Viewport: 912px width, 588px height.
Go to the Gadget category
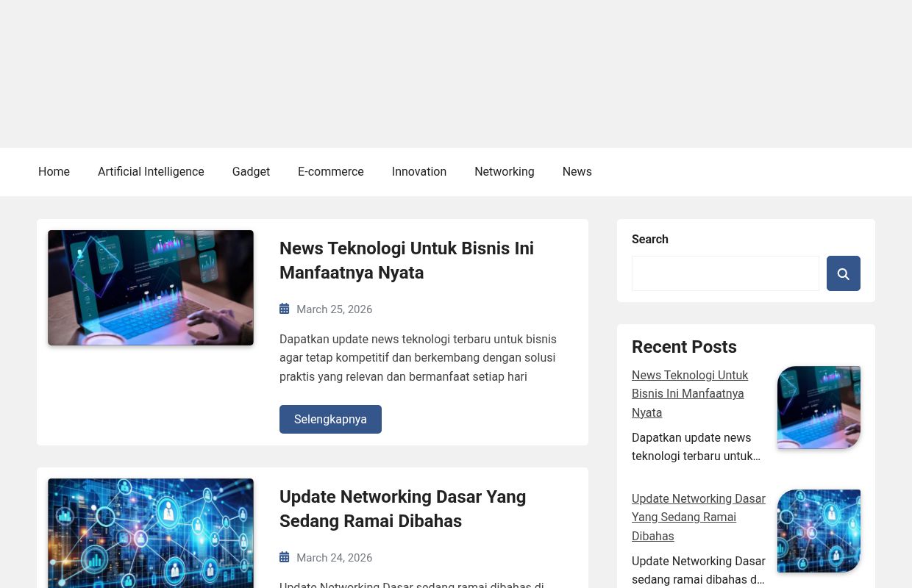tap(251, 171)
